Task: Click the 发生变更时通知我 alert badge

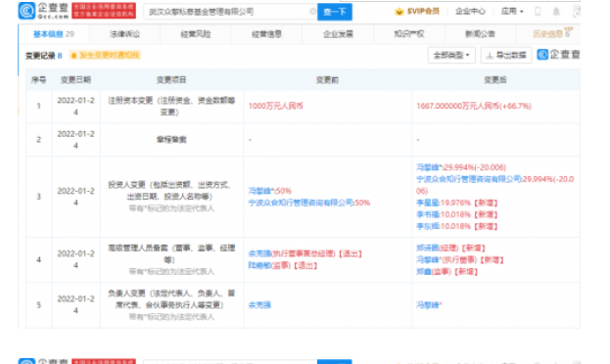Action: (105, 55)
